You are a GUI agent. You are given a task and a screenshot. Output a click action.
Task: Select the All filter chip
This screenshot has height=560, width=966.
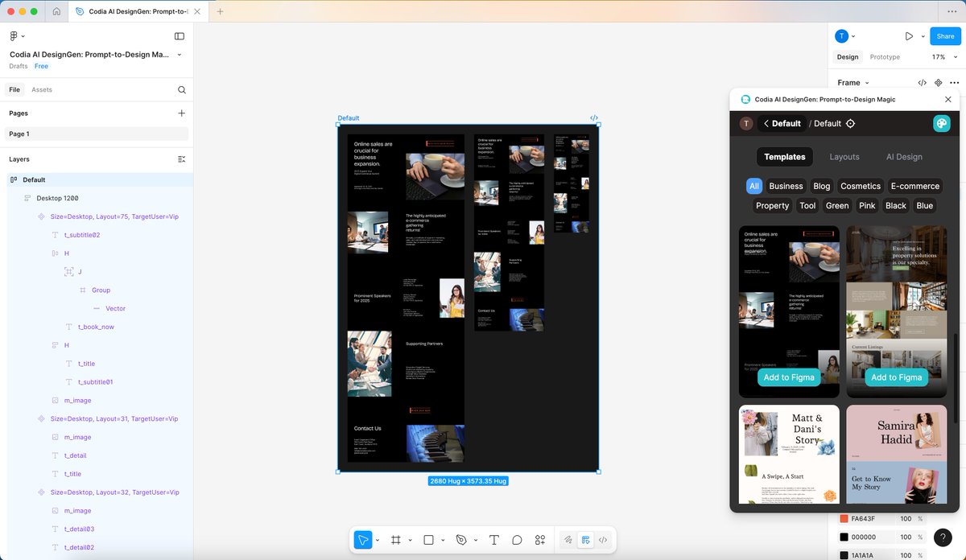pos(754,186)
